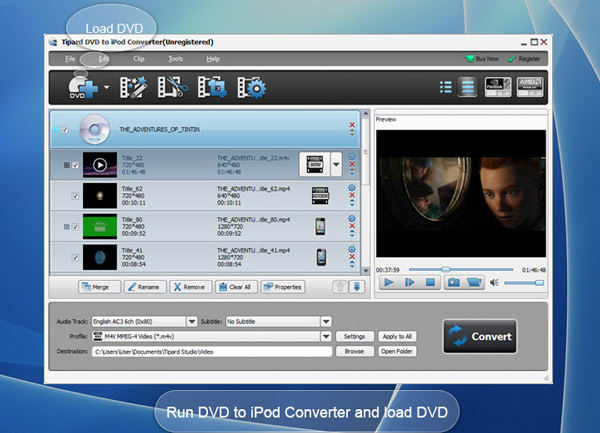Expand the Title_22 row
Viewport: 600px width, 433px height.
[67, 165]
